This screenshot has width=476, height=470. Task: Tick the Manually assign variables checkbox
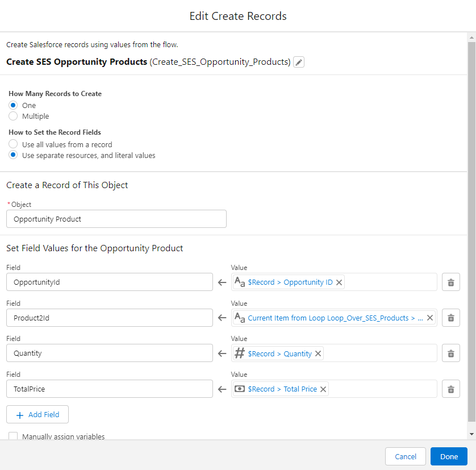click(13, 436)
